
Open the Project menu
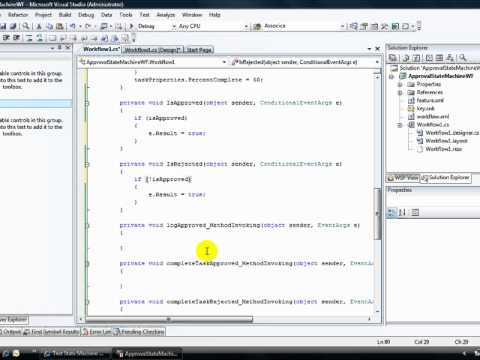[43, 15]
